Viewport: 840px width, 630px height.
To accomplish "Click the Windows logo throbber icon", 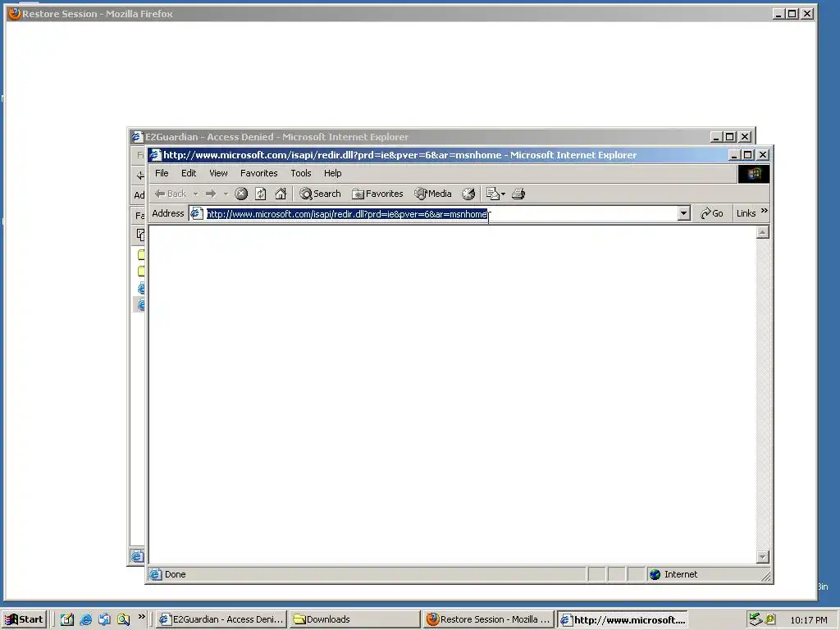I will [754, 174].
